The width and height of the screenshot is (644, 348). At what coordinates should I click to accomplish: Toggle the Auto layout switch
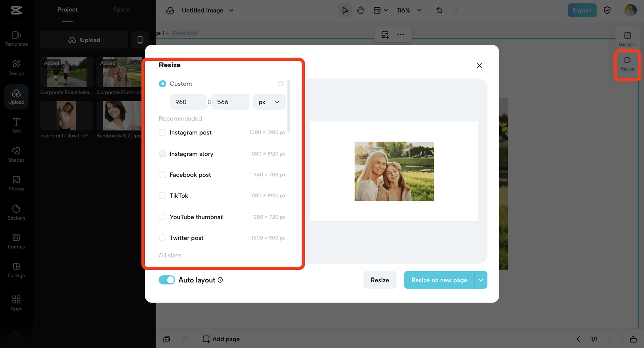167,280
